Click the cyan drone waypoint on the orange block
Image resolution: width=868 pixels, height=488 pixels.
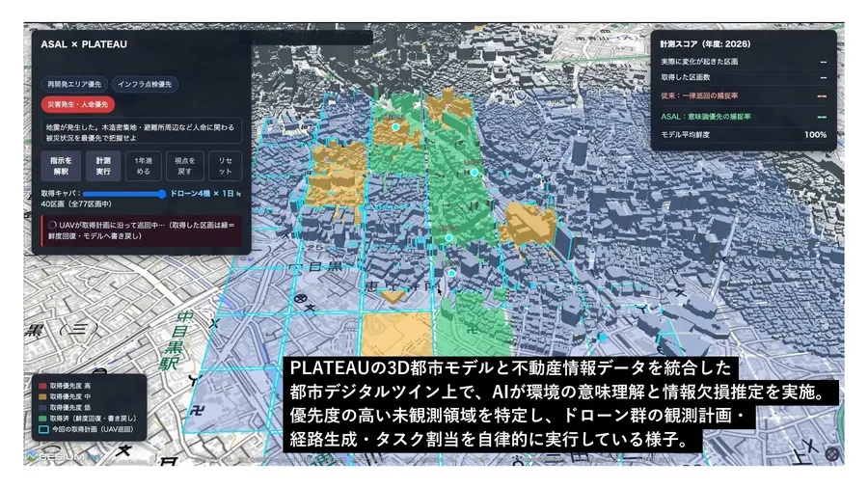click(395, 127)
